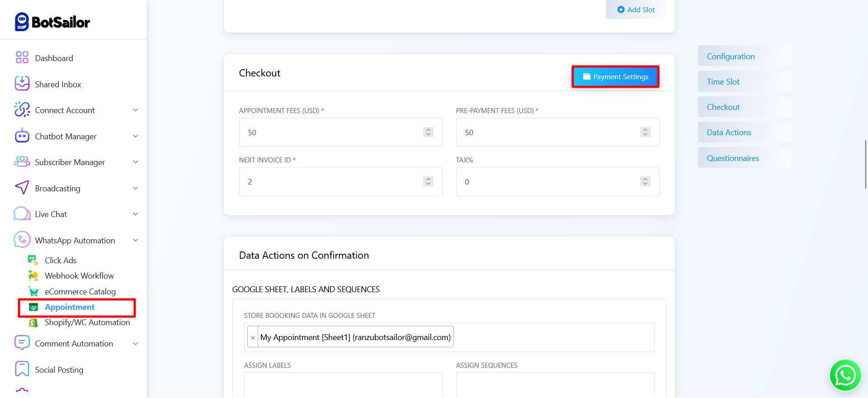The height and width of the screenshot is (398, 868).
Task: Click the Shared Inbox icon
Action: 22,84
